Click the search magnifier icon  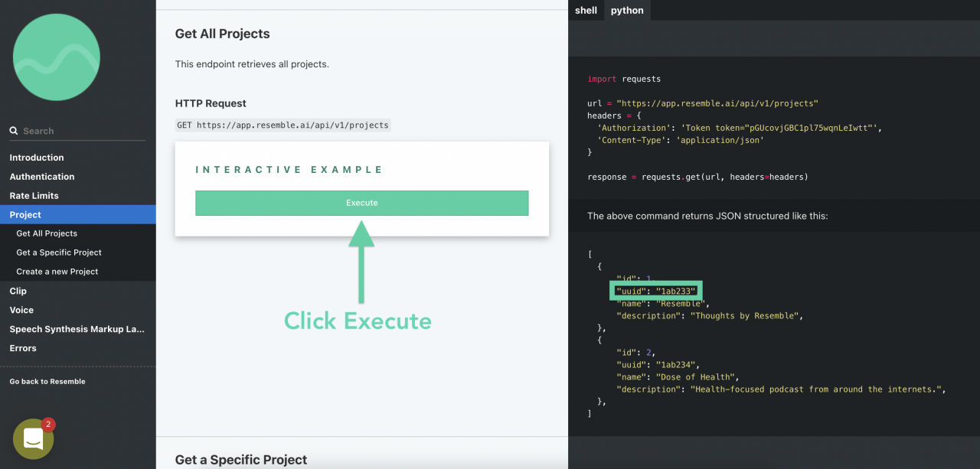(x=13, y=130)
